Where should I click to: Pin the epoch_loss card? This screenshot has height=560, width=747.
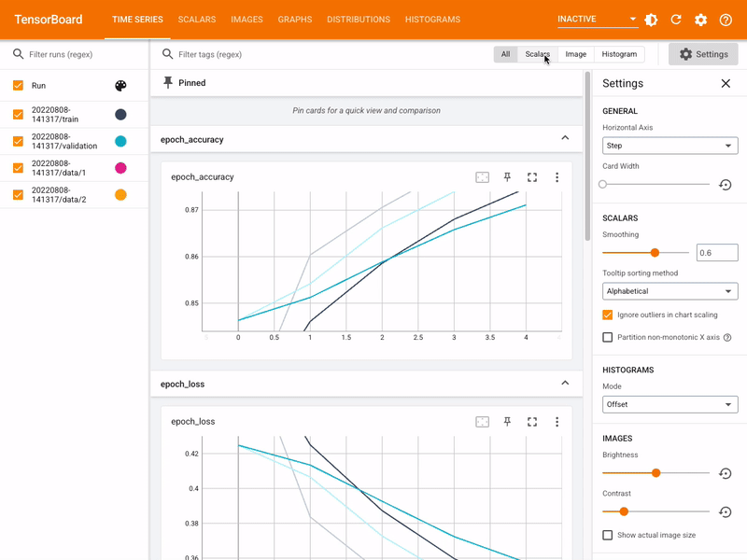click(507, 421)
